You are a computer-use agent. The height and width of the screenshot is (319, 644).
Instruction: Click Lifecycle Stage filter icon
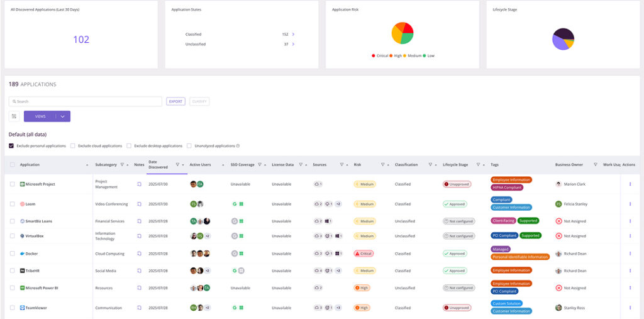478,164
